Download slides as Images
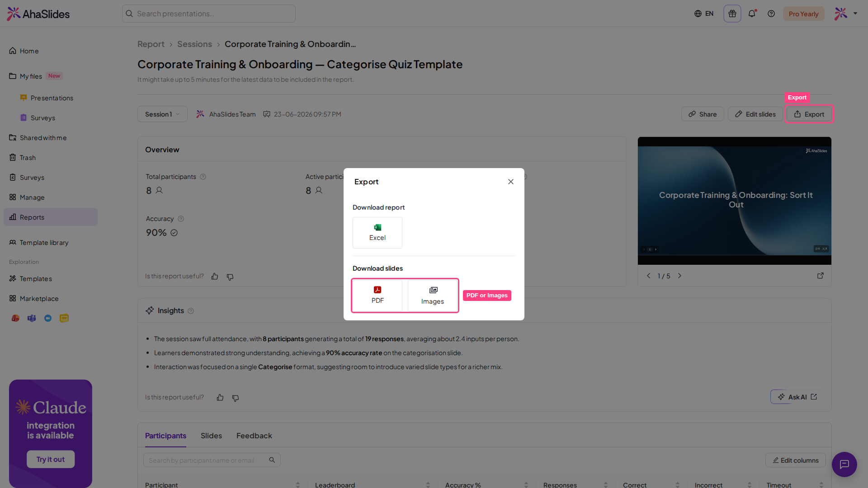 tap(433, 296)
